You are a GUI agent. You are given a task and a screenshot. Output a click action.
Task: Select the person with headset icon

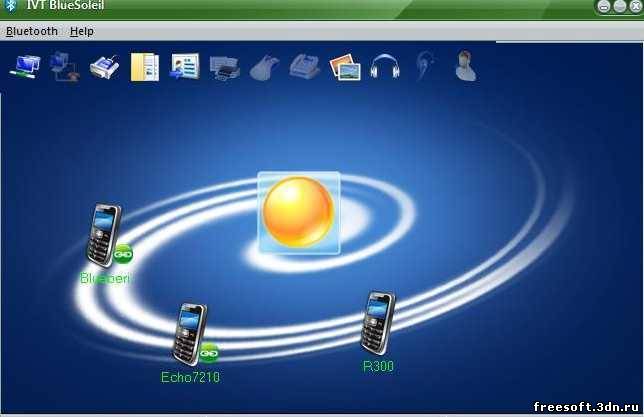click(466, 66)
